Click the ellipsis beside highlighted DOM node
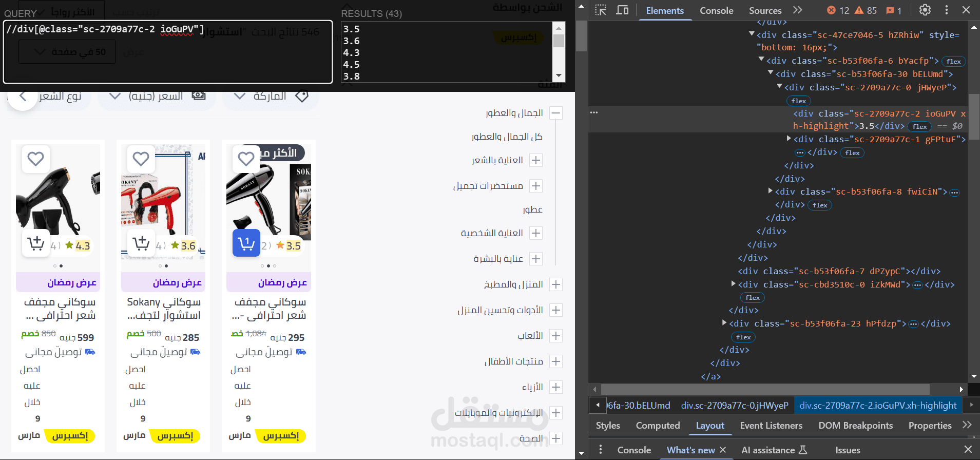This screenshot has width=980, height=460. pyautogui.click(x=594, y=112)
